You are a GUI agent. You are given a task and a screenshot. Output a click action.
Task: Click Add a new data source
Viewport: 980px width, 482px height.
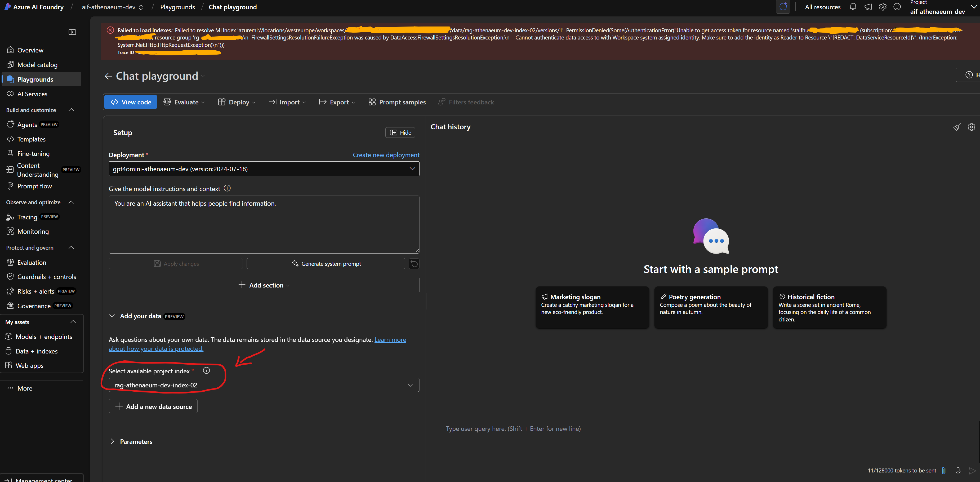pyautogui.click(x=153, y=406)
